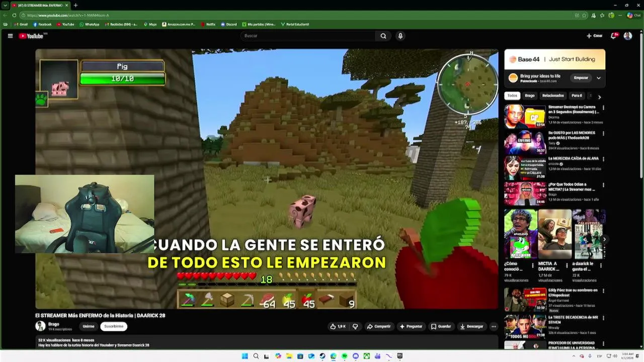
Task: Open the Windows Start menu
Action: click(x=245, y=356)
